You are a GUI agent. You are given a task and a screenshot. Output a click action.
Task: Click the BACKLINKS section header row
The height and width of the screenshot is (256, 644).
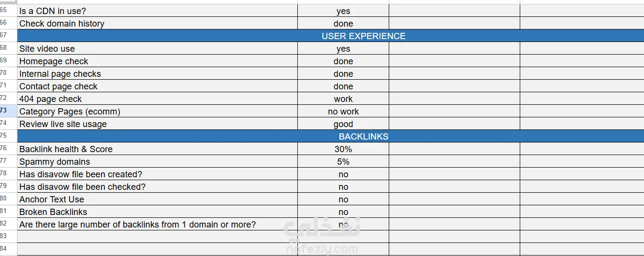coord(363,137)
